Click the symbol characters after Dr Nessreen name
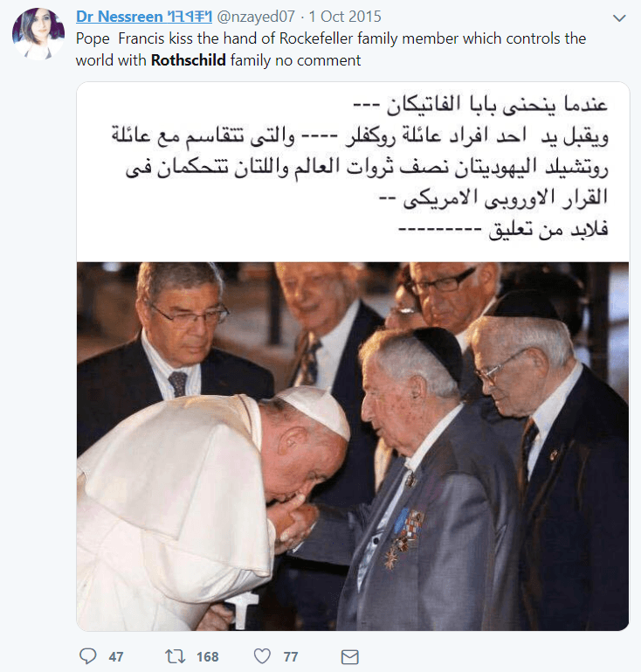This screenshot has height=672, width=641. click(190, 17)
